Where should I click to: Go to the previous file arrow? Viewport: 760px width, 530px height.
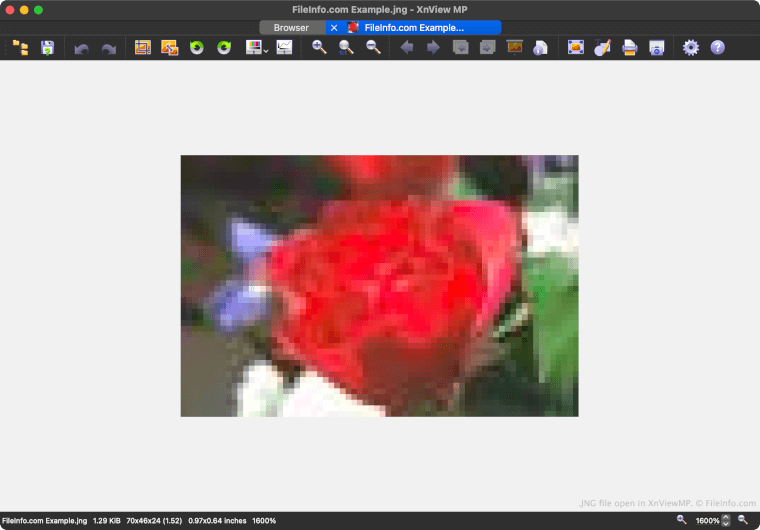pos(407,48)
